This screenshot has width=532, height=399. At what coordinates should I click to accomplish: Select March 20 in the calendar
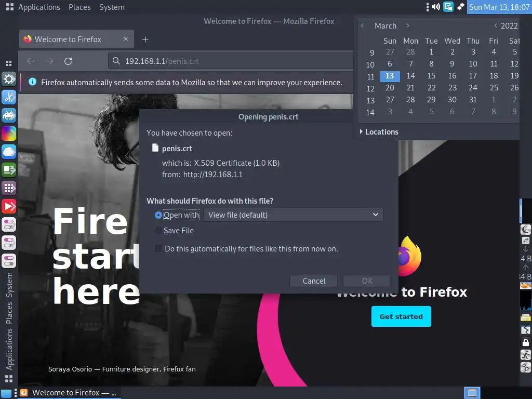[390, 87]
